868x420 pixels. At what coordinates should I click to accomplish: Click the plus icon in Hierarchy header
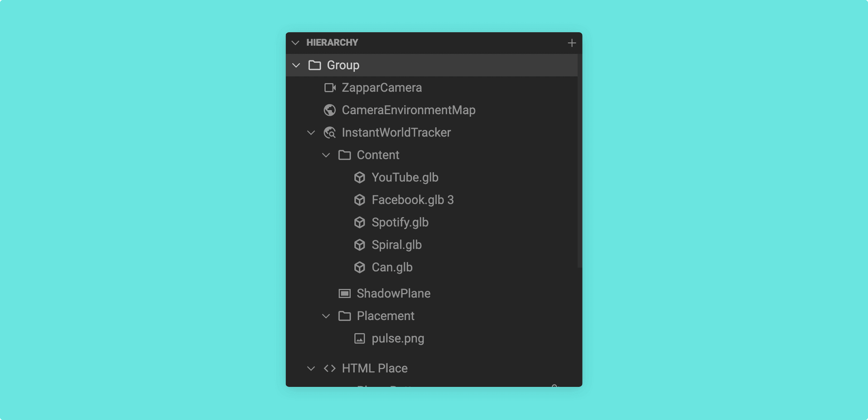point(572,43)
